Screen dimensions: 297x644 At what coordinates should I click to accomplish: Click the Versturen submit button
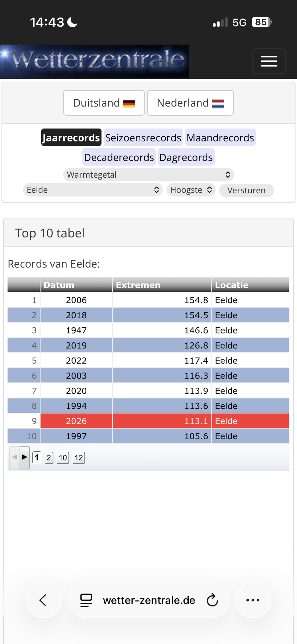coord(247,190)
